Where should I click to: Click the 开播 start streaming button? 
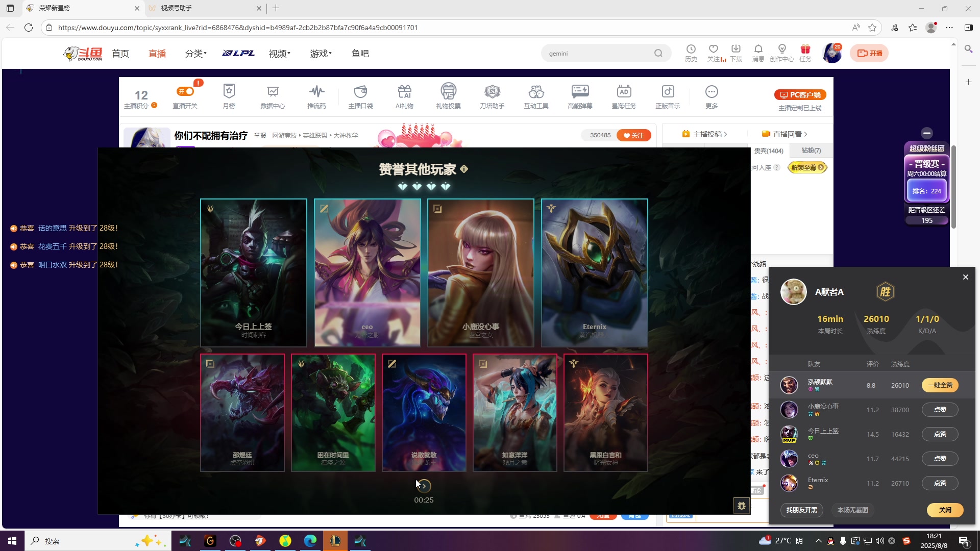click(869, 53)
